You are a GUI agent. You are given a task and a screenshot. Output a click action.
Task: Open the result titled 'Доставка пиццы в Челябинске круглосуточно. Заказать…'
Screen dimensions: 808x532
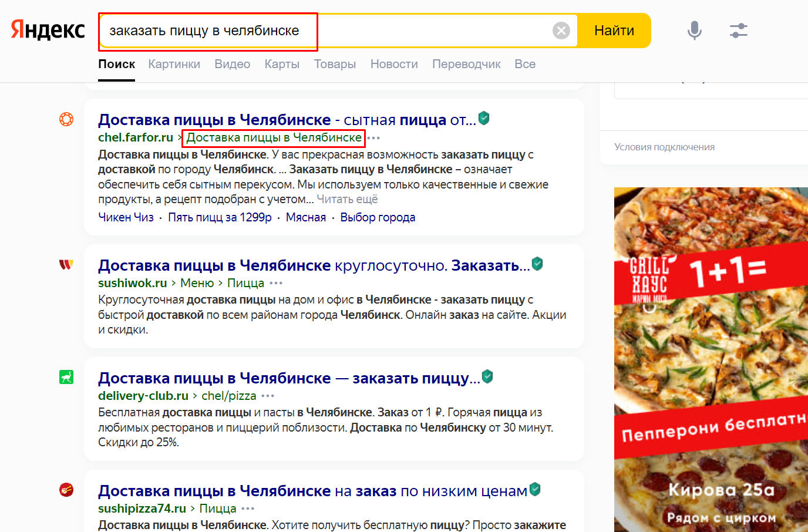[x=314, y=265]
